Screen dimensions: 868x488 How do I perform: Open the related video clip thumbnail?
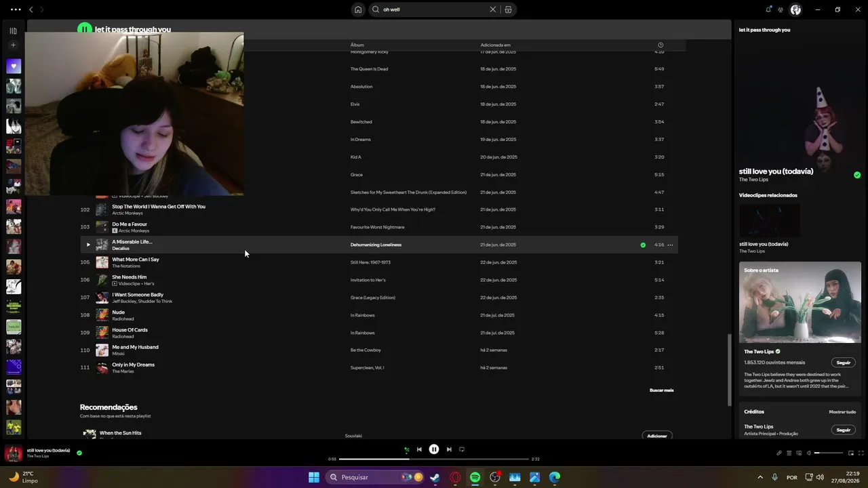click(x=770, y=220)
